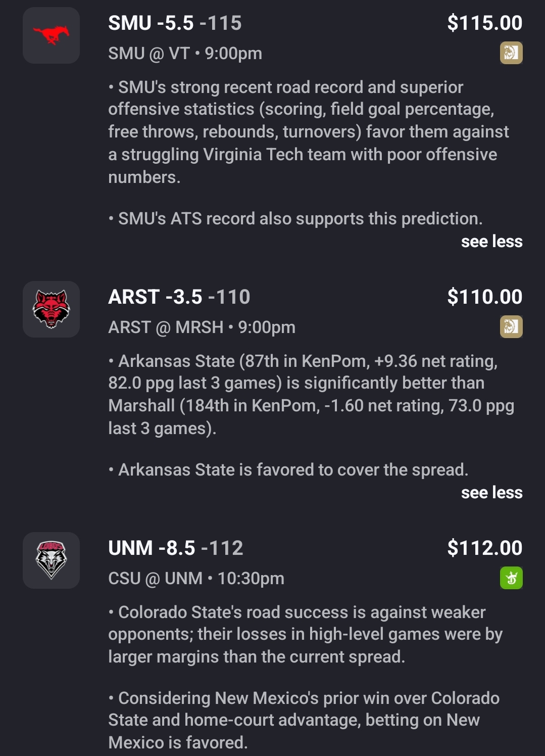The width and height of the screenshot is (545, 756).
Task: Tap the $110.00 wager amount
Action: point(484,297)
